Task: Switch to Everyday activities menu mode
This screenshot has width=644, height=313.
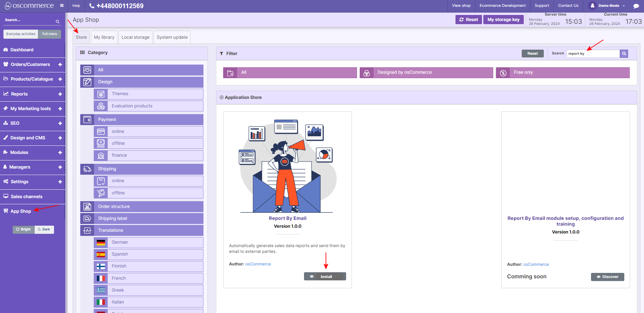Action: (21, 34)
